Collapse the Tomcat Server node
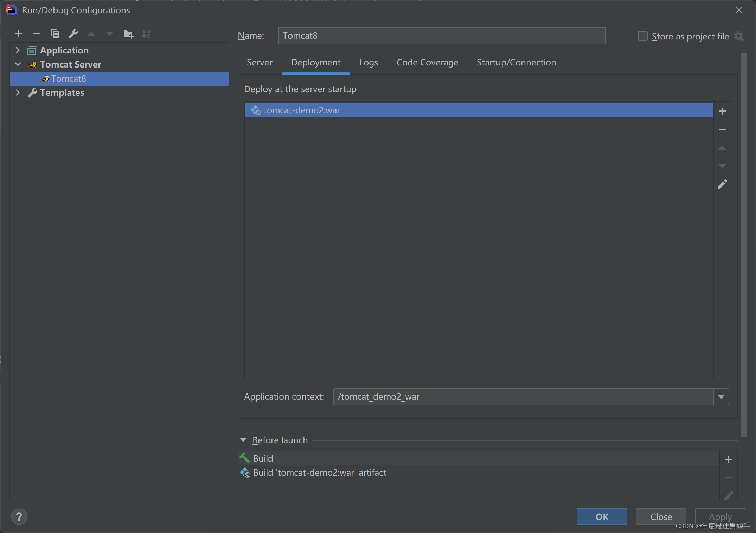This screenshot has width=756, height=533. [18, 64]
